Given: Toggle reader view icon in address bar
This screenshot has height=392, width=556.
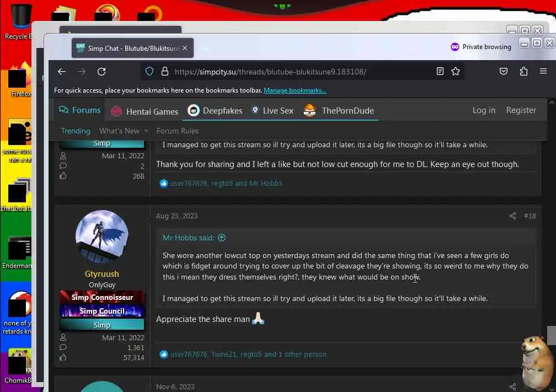Looking at the screenshot, I should (440, 72).
